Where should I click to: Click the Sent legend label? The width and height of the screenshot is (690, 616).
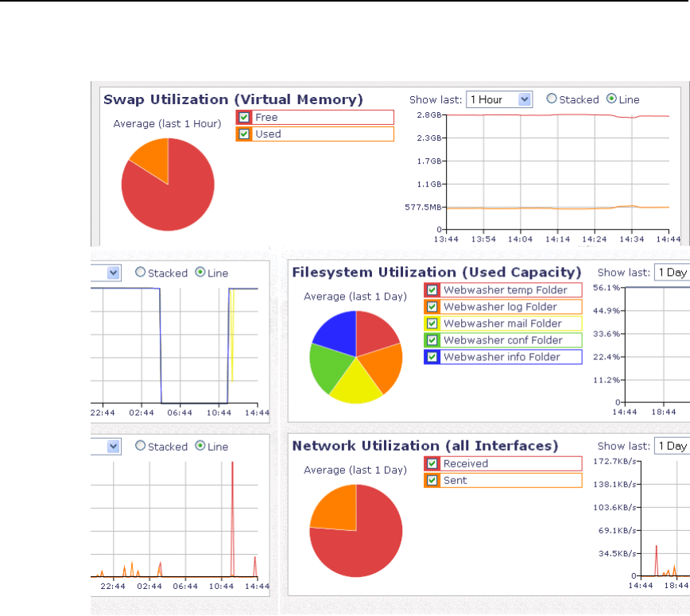click(x=455, y=480)
